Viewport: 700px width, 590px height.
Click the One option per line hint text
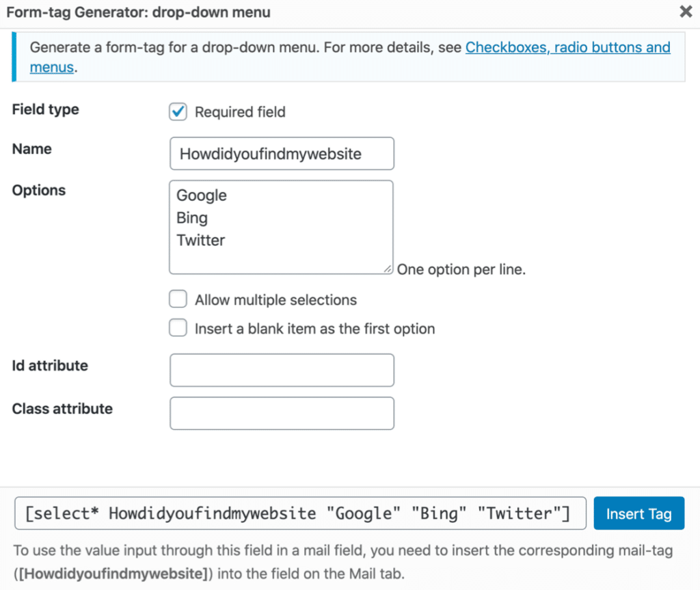460,269
